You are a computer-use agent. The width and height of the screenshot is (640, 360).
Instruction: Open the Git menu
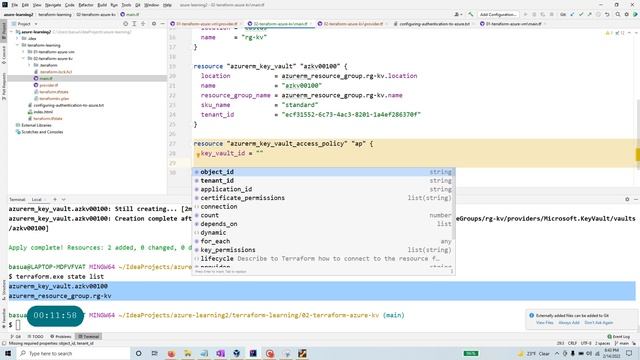138,5
